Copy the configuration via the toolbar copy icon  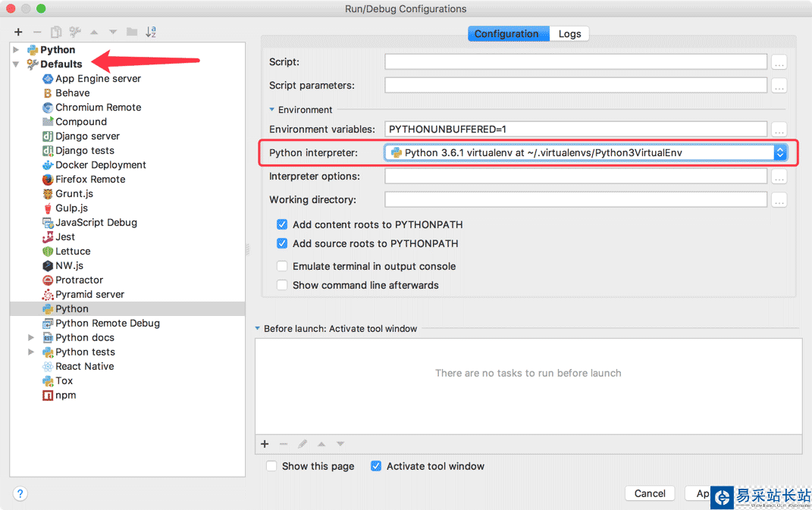pos(56,32)
